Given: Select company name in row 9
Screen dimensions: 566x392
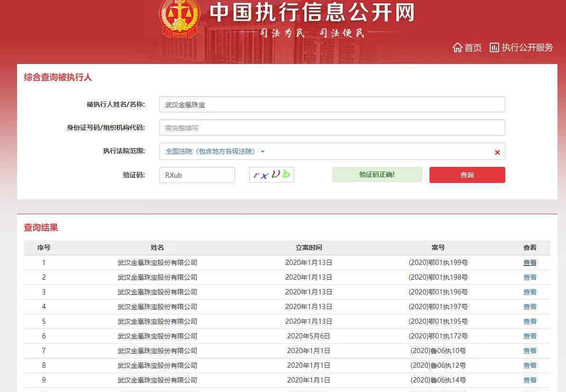Looking at the screenshot, I should pos(157,380).
